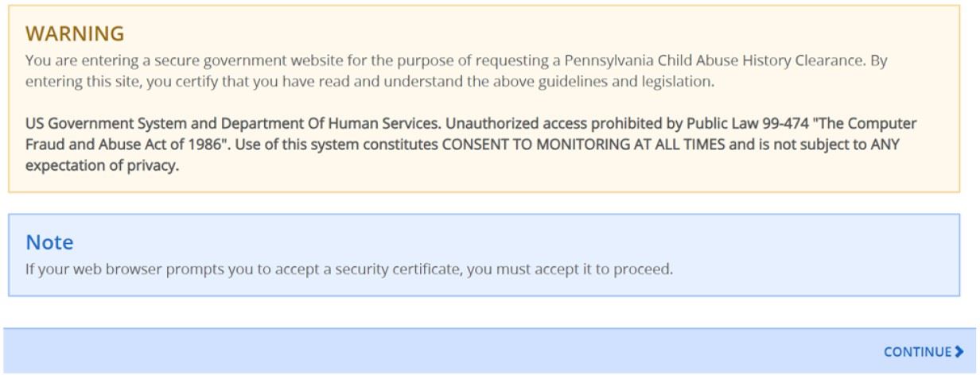Click the CONTINUE link
This screenshot has width=980, height=375.
click(x=917, y=351)
